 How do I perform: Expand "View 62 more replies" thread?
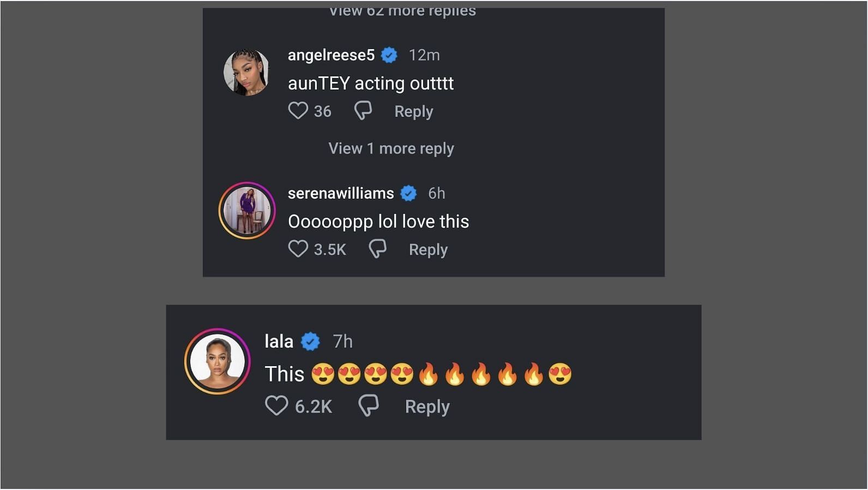(x=402, y=12)
